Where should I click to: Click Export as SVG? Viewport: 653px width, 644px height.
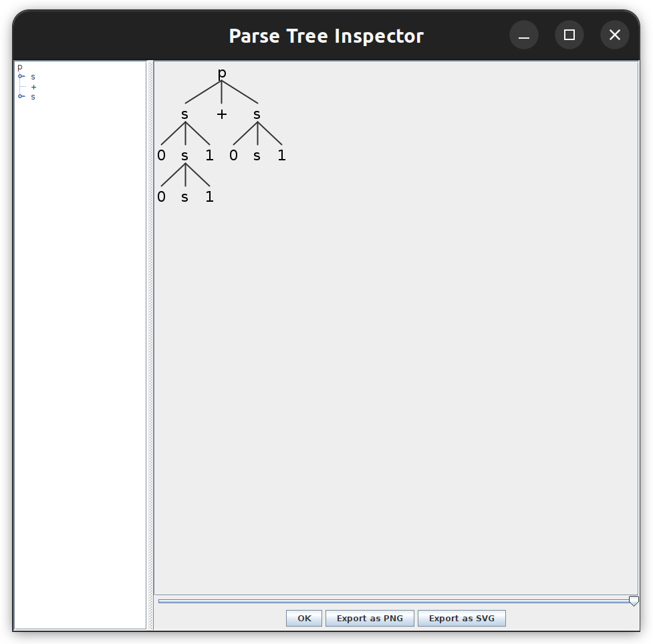461,618
